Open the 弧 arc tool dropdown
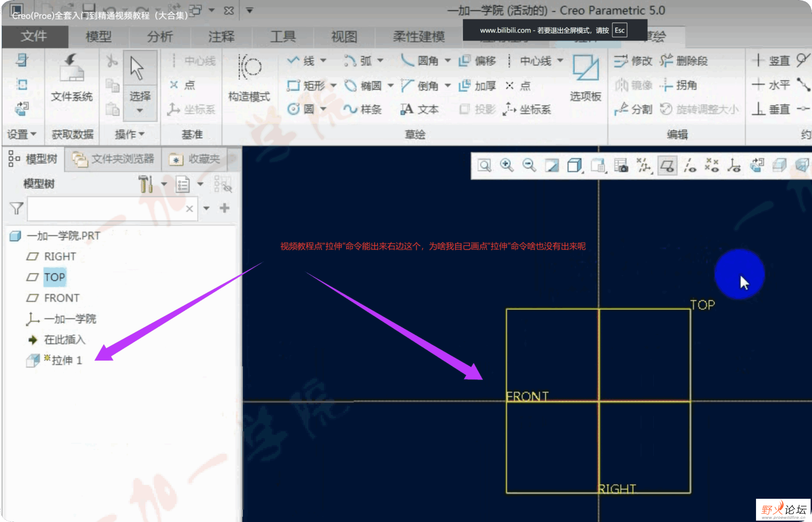 point(380,61)
